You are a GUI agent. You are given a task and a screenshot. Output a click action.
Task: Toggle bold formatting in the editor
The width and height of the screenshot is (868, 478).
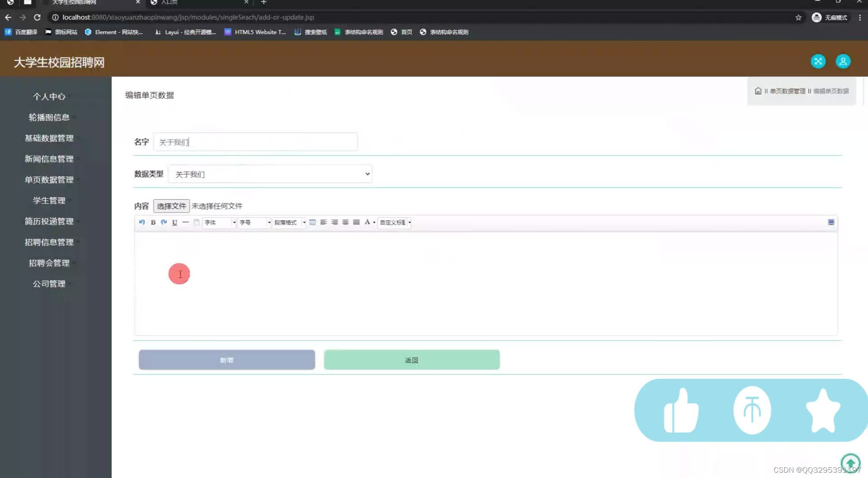153,222
